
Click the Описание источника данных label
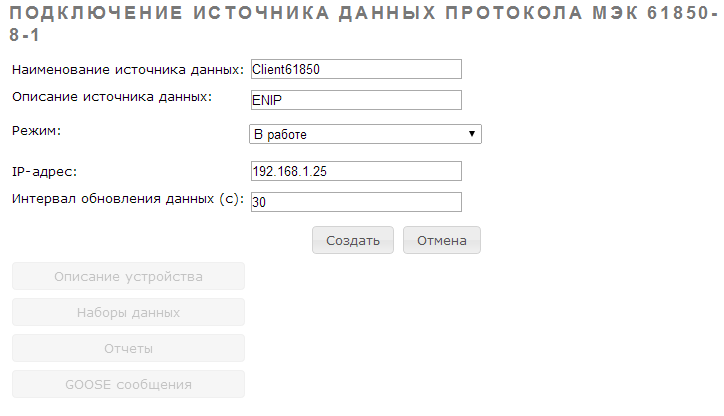click(111, 96)
